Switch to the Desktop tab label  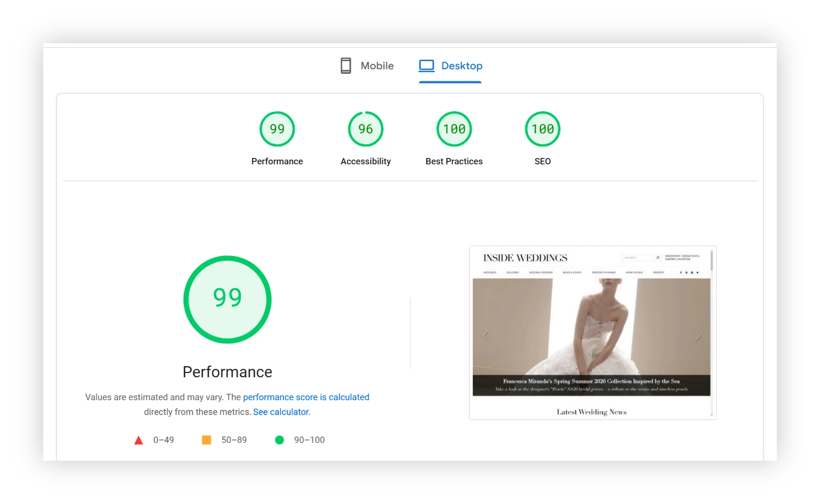click(461, 66)
